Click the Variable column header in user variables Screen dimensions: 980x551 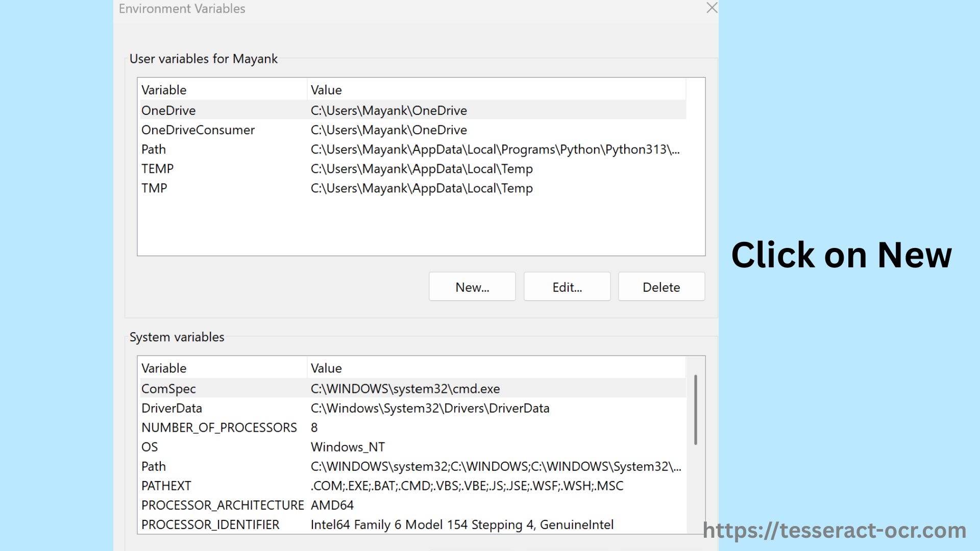[163, 89]
